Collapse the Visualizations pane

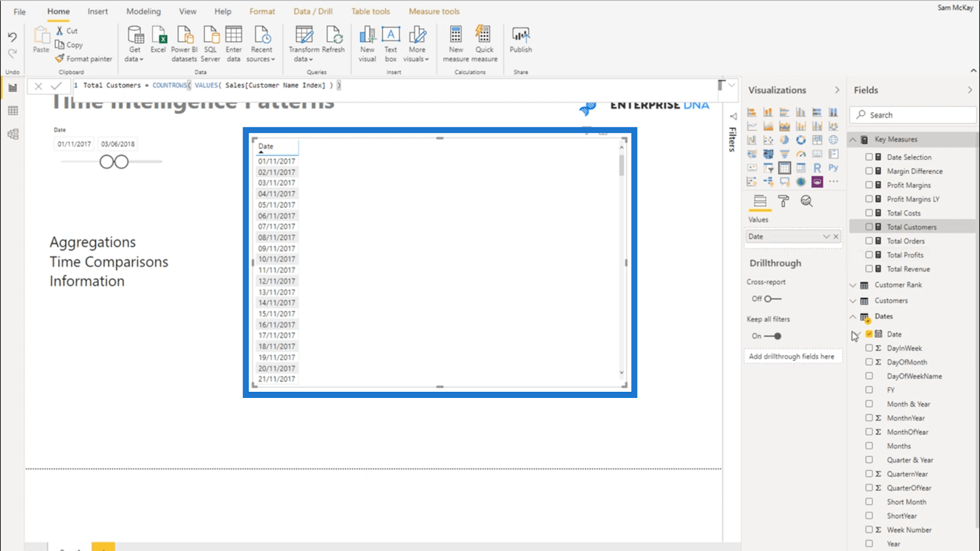pyautogui.click(x=837, y=90)
